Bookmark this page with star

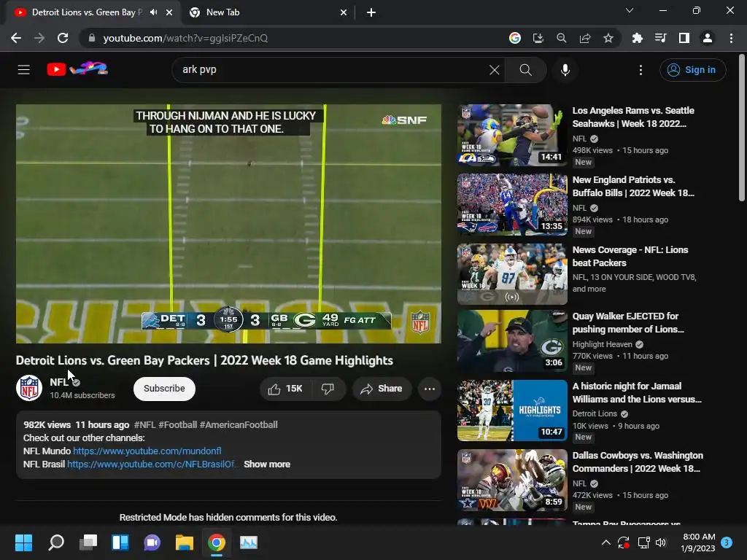pos(608,38)
